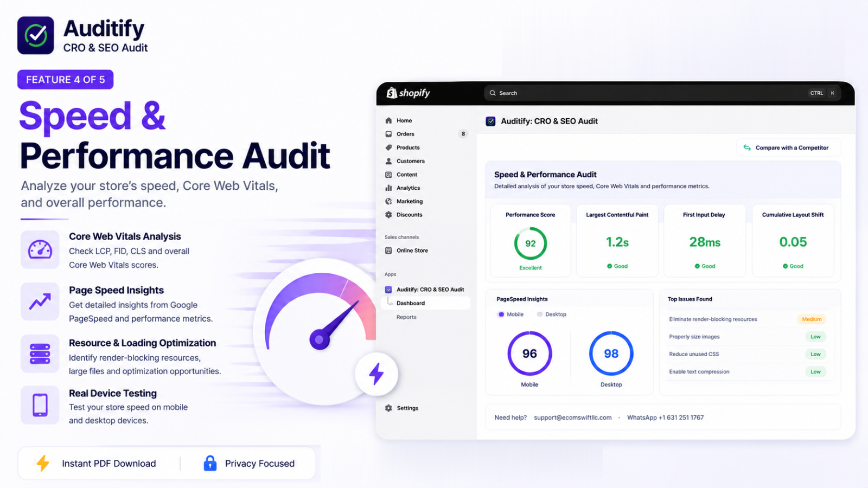The image size is (868, 488).
Task: Click the First Input Delay 28ms card
Action: point(705,240)
